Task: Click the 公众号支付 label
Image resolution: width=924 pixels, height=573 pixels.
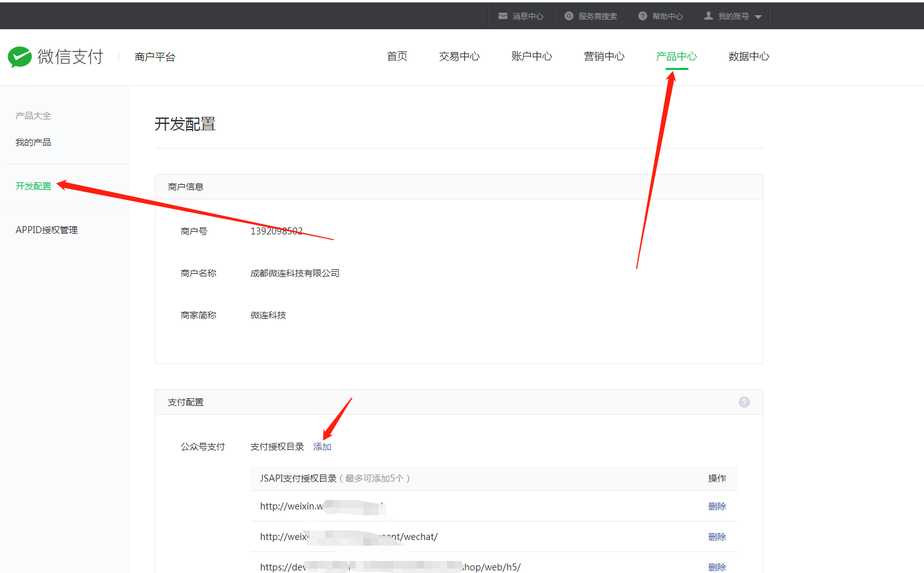Action: click(203, 447)
